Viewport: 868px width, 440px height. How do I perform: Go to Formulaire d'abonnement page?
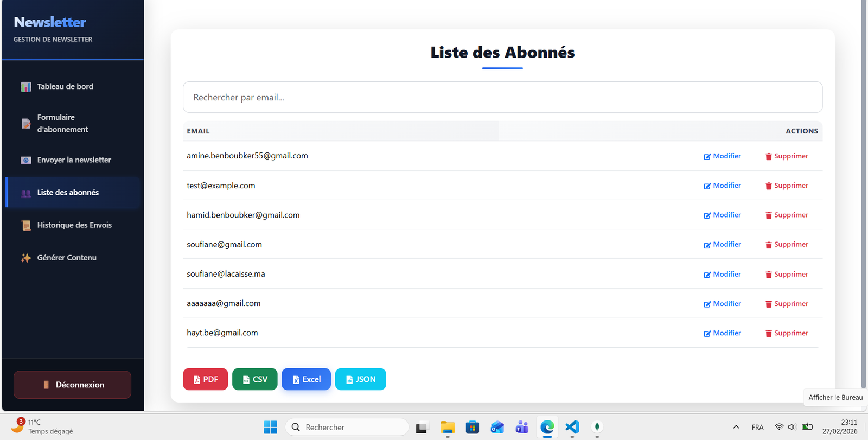tap(73, 123)
